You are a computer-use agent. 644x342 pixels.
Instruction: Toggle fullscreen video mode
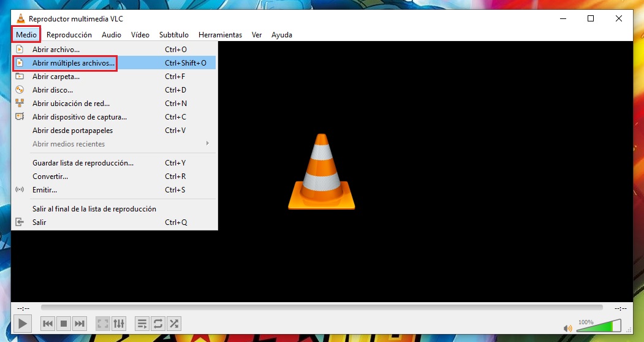pyautogui.click(x=103, y=323)
